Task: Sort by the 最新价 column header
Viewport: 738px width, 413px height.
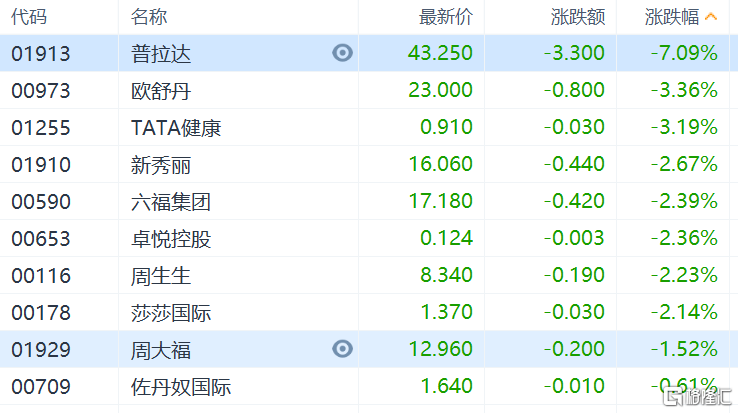Action: pyautogui.click(x=446, y=16)
